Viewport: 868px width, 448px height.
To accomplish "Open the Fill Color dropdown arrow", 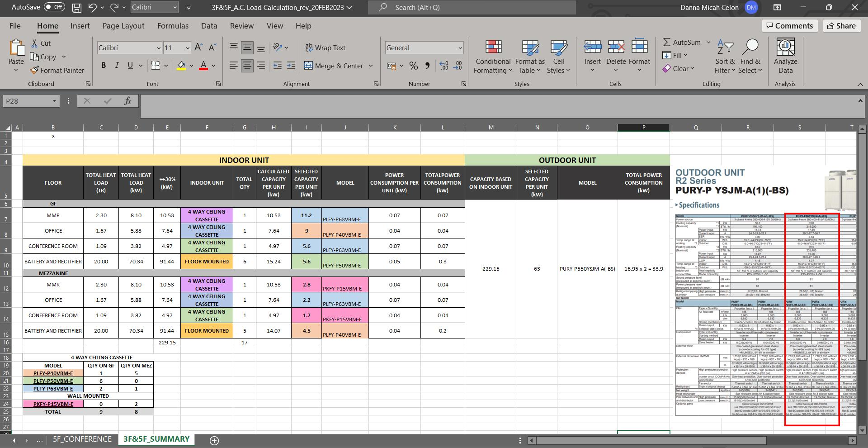I will tap(191, 66).
